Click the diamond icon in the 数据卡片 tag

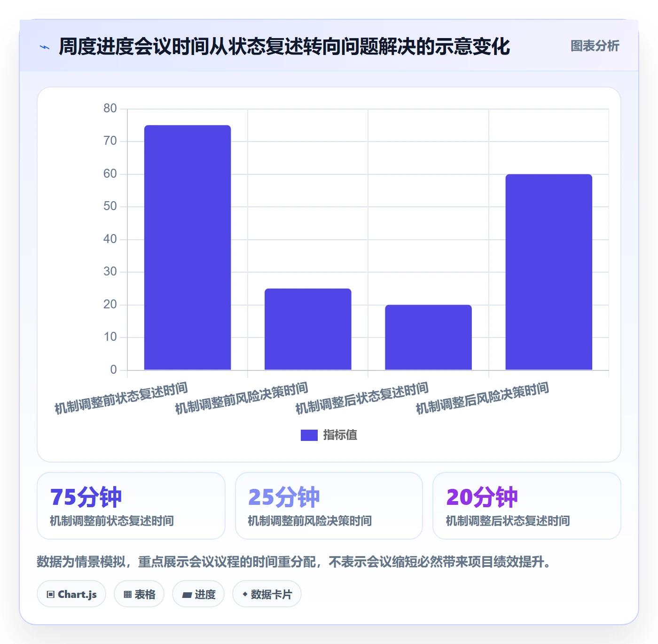point(245,594)
